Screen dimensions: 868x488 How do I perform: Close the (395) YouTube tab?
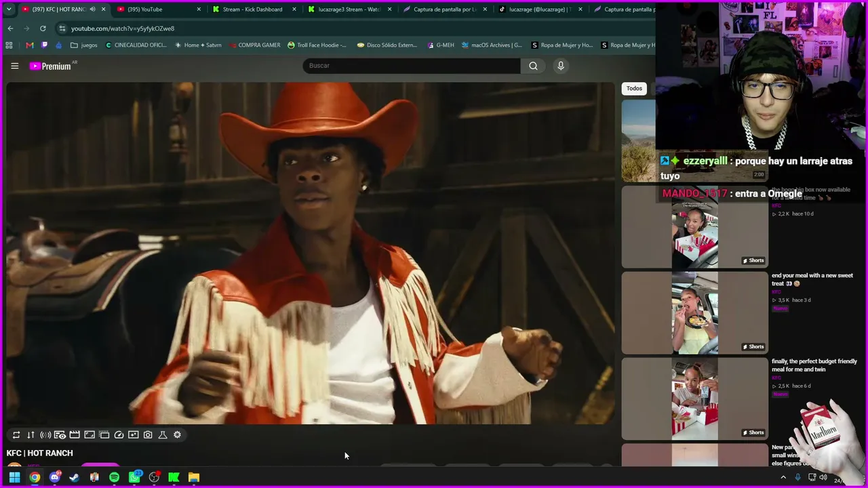tap(199, 9)
